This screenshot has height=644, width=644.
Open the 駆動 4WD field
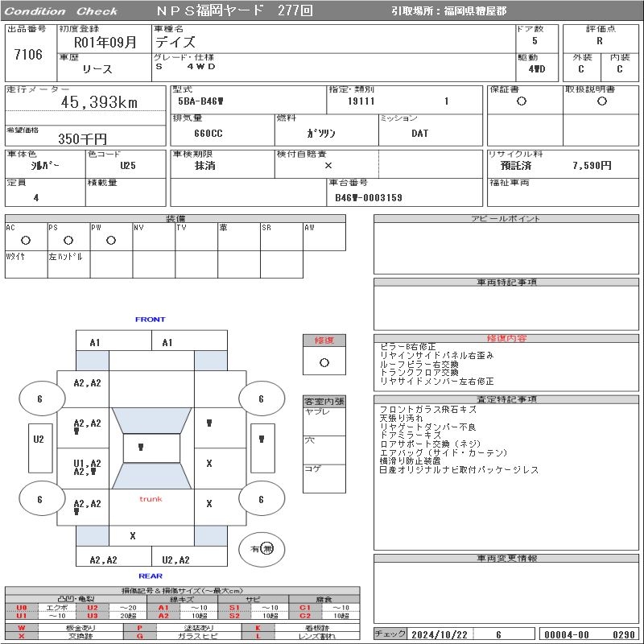pos(537,69)
